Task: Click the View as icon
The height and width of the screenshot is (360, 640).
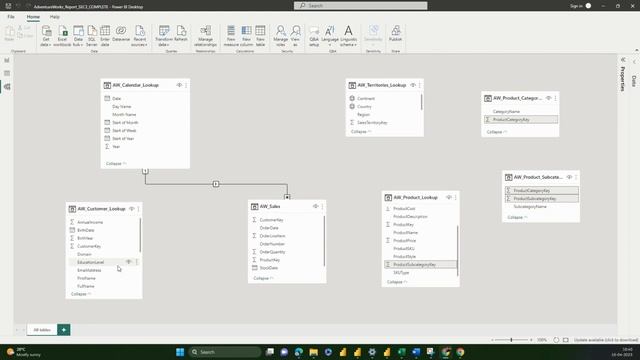Action: click(296, 36)
